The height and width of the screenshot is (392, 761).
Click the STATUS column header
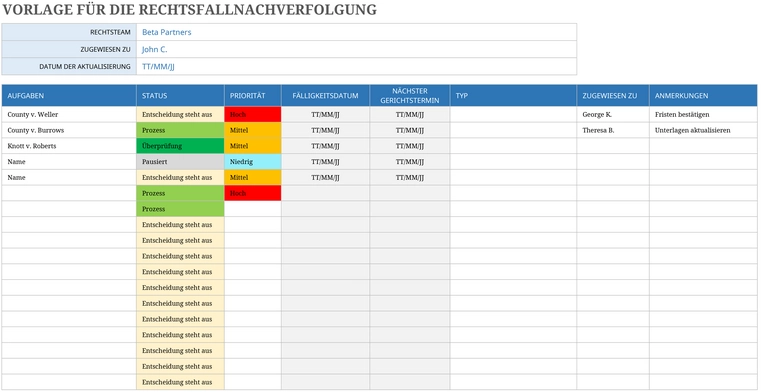[x=180, y=96]
